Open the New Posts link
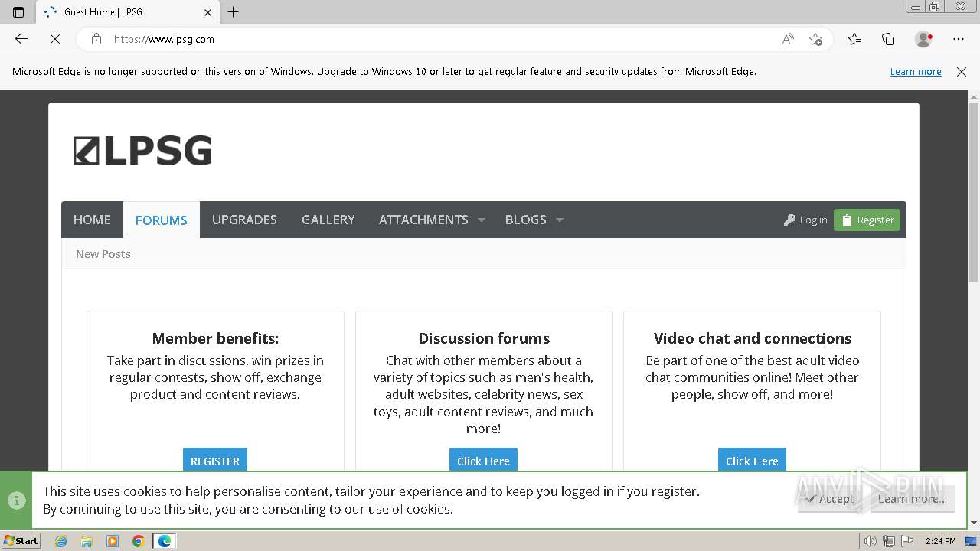The width and height of the screenshot is (980, 551). [x=103, y=254]
